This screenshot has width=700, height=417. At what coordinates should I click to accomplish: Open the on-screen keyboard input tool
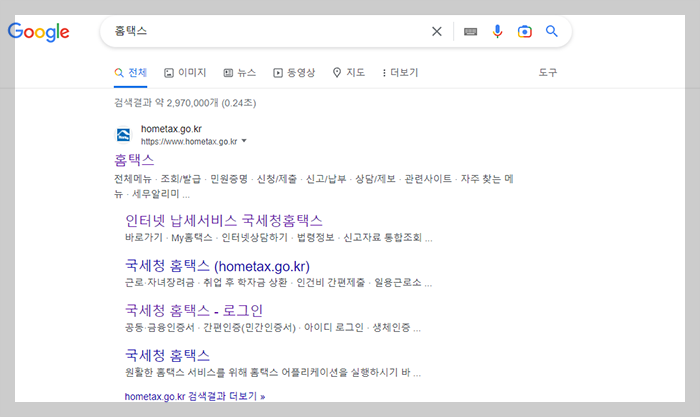click(x=471, y=32)
